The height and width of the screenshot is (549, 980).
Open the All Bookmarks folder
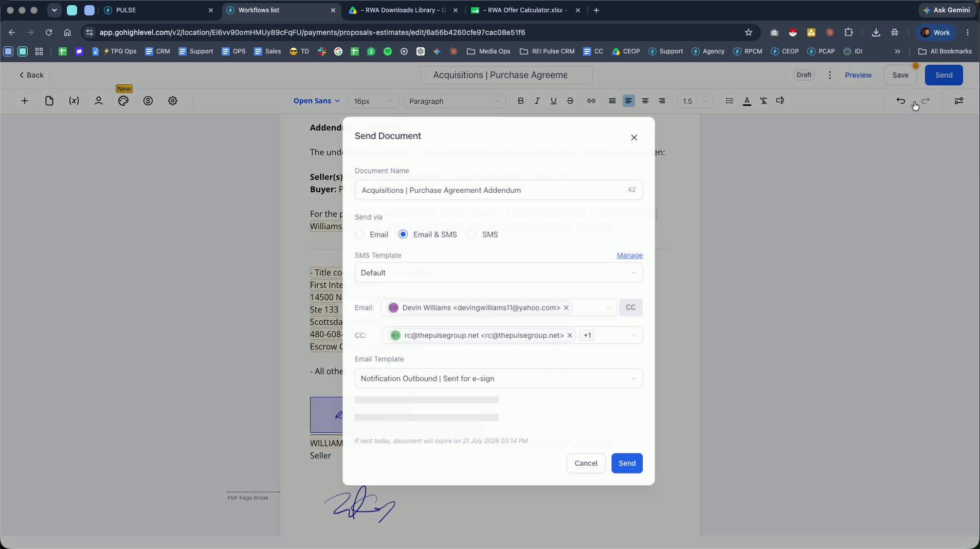tap(945, 51)
